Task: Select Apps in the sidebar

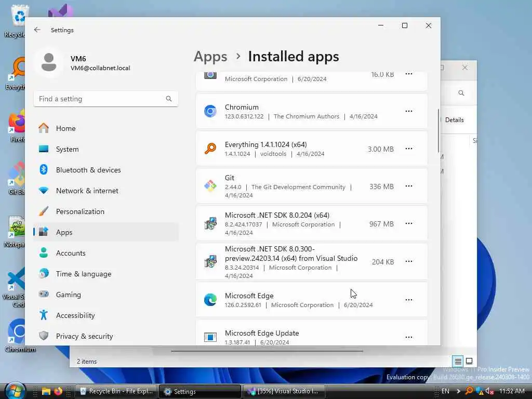Action: point(106,232)
